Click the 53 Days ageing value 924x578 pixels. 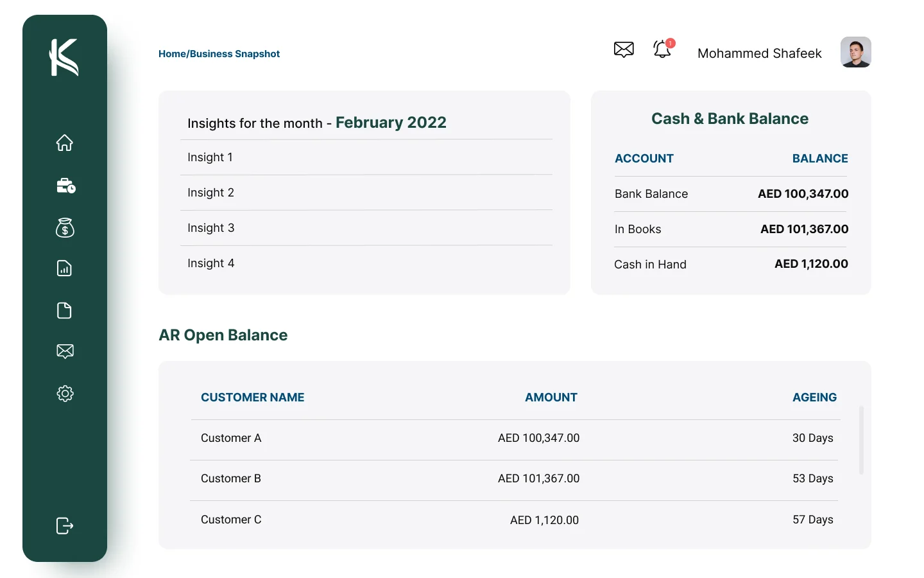click(813, 478)
